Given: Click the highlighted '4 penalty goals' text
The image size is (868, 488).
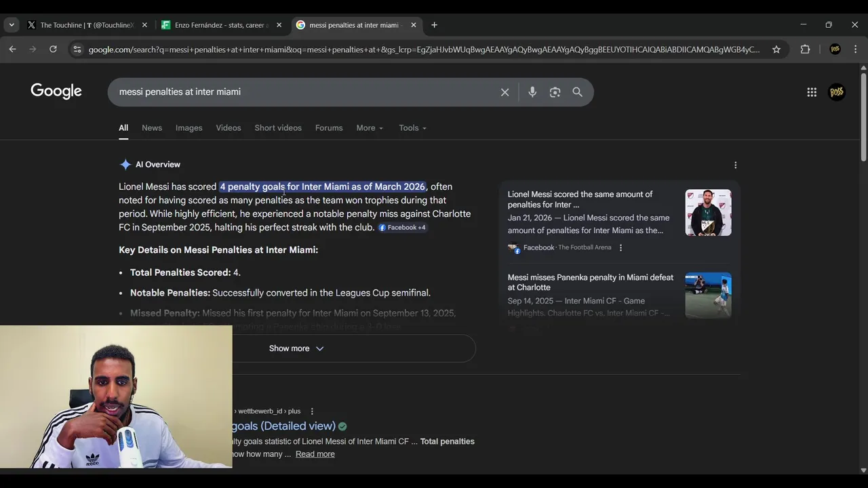Looking at the screenshot, I should point(323,186).
